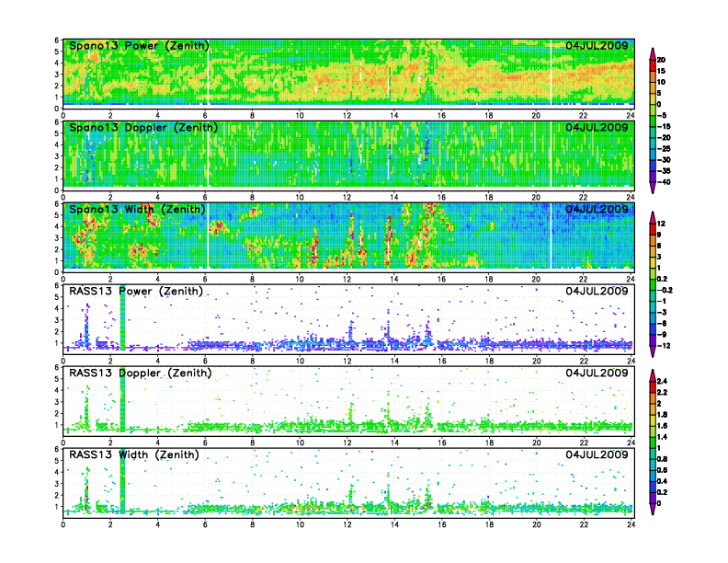Screen dimensions: 728x563
Task: Click the purple bottom arrow of the bottom colorbar
Action: tap(653, 509)
